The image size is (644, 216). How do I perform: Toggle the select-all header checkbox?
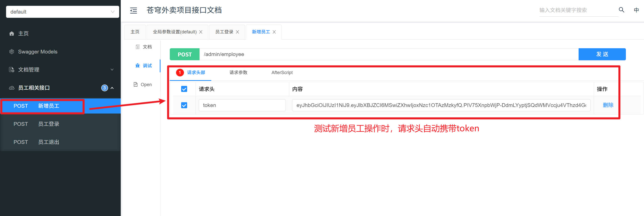click(184, 89)
